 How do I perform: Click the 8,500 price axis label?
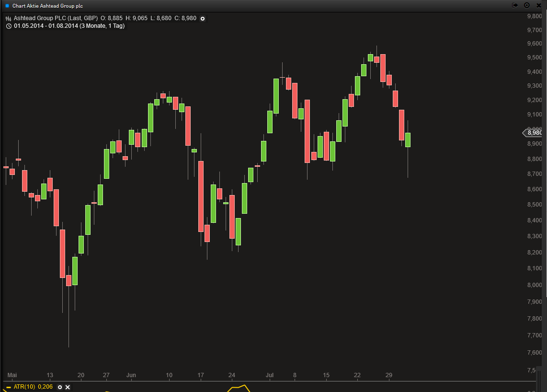(x=535, y=205)
